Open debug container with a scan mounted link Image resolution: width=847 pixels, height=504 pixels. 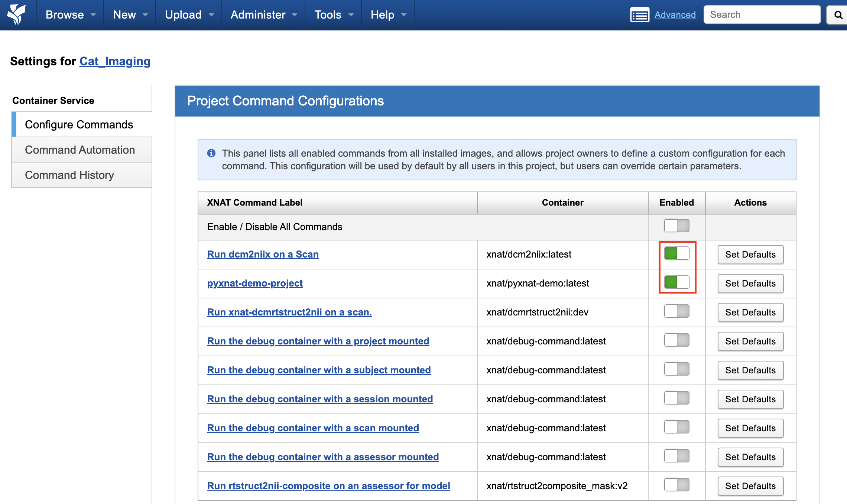pyautogui.click(x=313, y=428)
